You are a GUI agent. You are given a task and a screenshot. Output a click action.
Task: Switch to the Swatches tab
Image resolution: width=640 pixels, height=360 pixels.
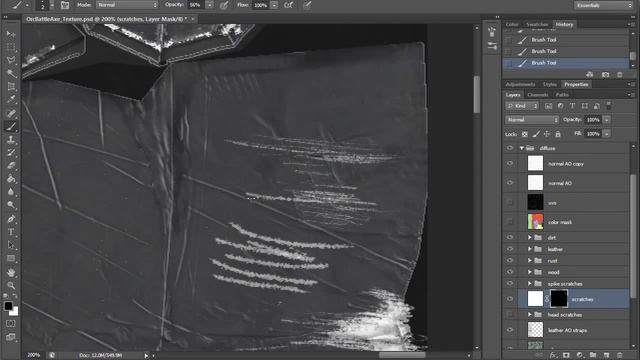pyautogui.click(x=537, y=24)
